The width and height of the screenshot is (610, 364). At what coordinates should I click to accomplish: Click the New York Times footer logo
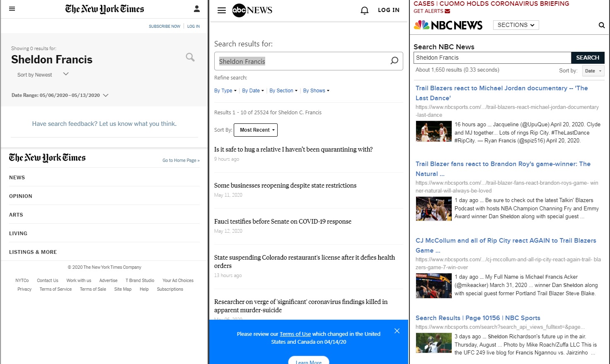click(47, 158)
